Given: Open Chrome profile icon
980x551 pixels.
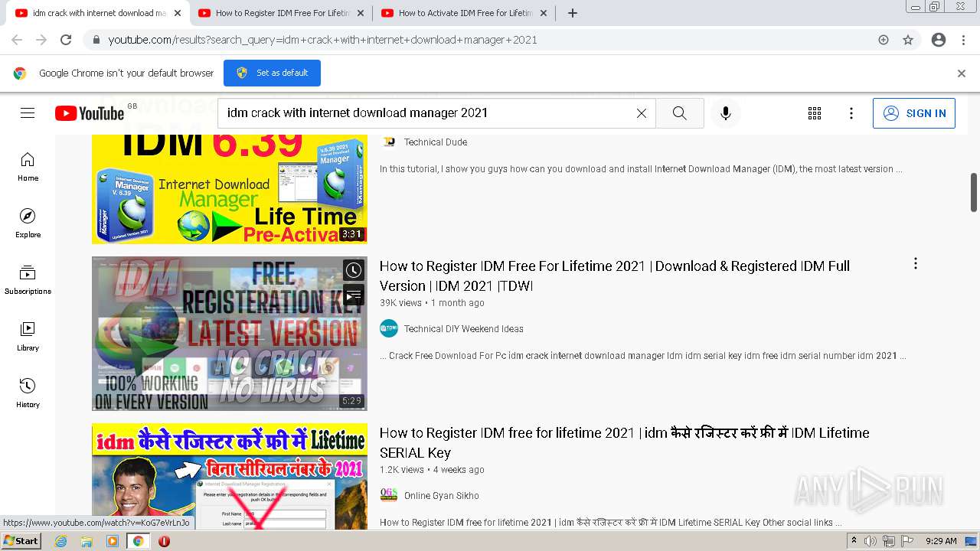Looking at the screenshot, I should [939, 40].
